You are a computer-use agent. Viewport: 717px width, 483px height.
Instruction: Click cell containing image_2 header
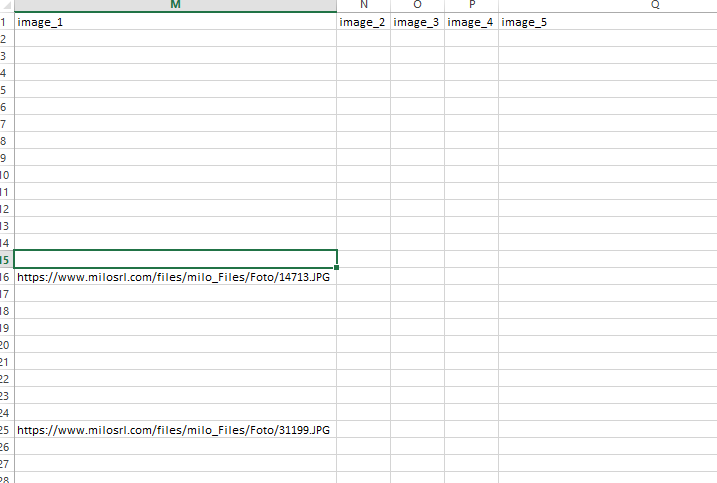364,21
